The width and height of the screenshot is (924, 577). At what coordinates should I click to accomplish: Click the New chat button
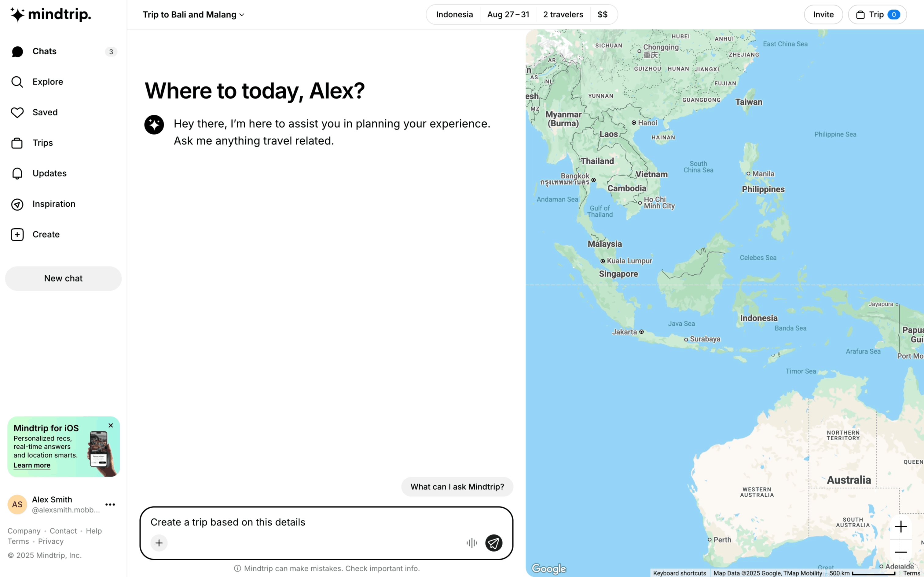click(63, 278)
